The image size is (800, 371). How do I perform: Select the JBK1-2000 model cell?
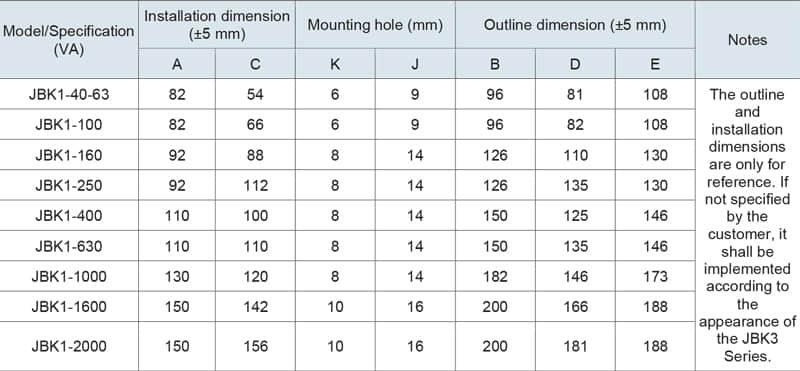(69, 346)
